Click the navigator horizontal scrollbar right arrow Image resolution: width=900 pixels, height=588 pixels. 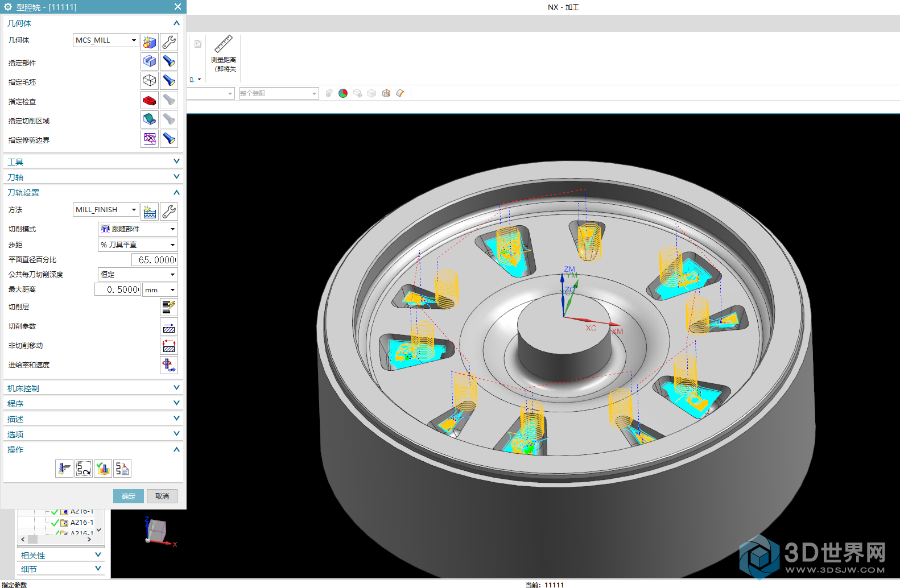click(x=89, y=539)
